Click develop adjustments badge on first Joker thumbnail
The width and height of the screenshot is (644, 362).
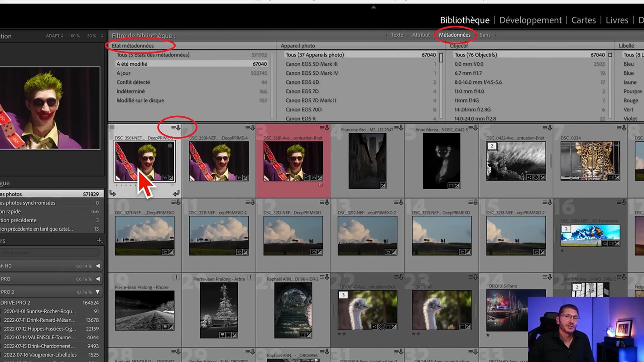tap(171, 178)
